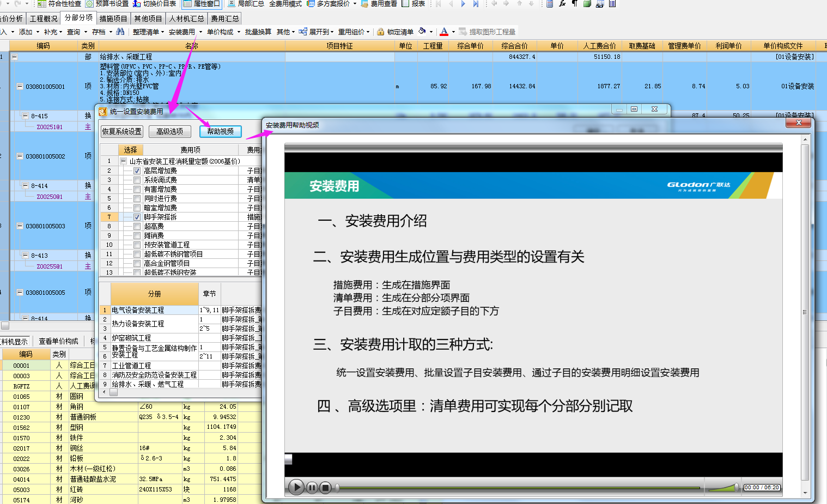The width and height of the screenshot is (827, 504).
Task: Click 高级选项 button
Action: [170, 131]
